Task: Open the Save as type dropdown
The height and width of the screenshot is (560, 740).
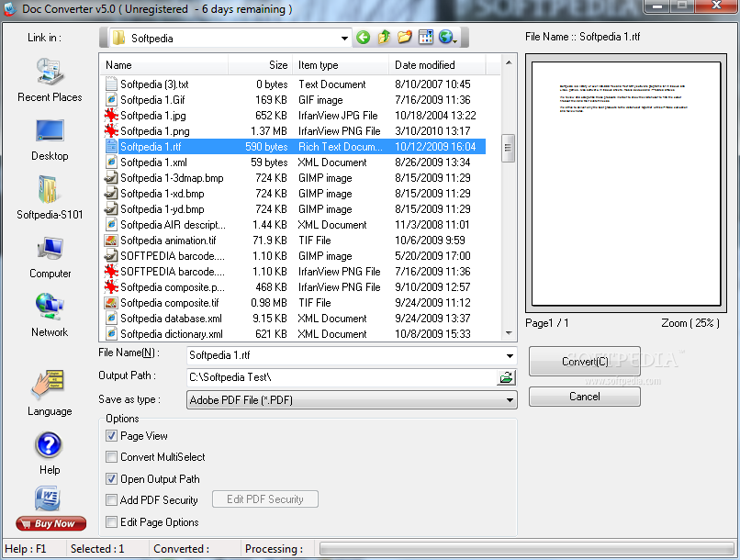Action: pyautogui.click(x=352, y=400)
